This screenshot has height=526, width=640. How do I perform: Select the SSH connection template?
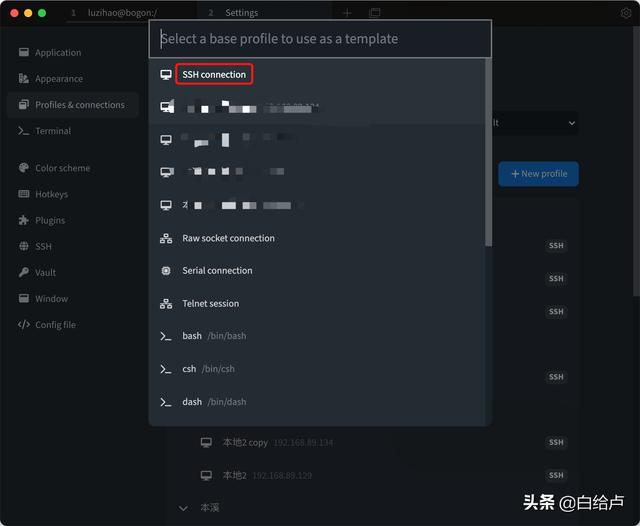click(317, 75)
